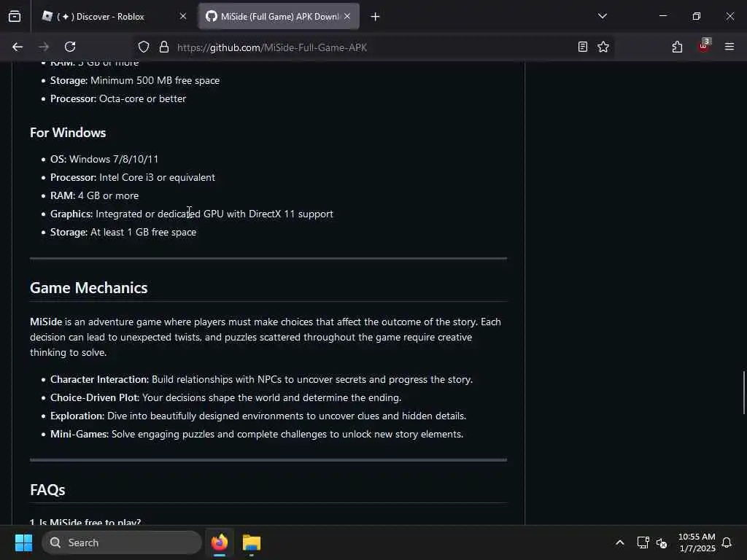Bookmark this page with star icon

point(603,47)
